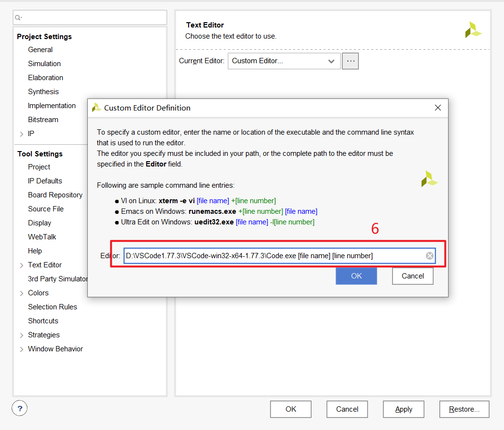Expand the Strategies tree node
Screen dimensions: 504x430
tap(22, 335)
